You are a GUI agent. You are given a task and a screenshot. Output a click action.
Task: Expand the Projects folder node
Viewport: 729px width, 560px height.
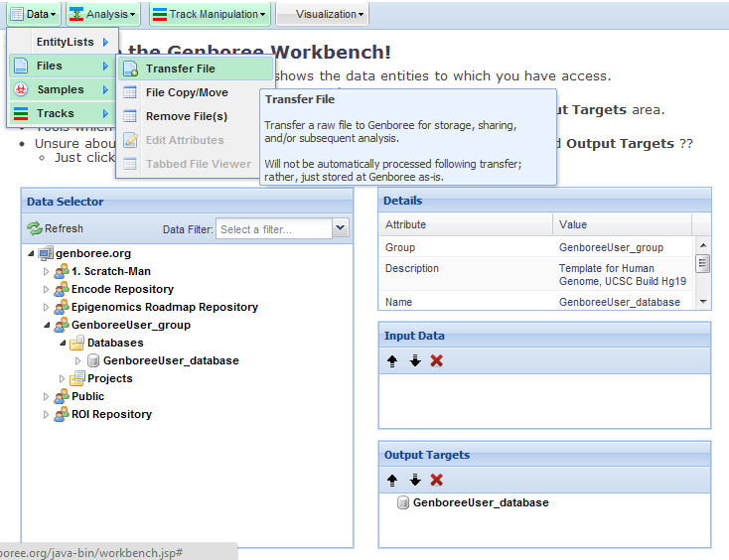(x=62, y=378)
